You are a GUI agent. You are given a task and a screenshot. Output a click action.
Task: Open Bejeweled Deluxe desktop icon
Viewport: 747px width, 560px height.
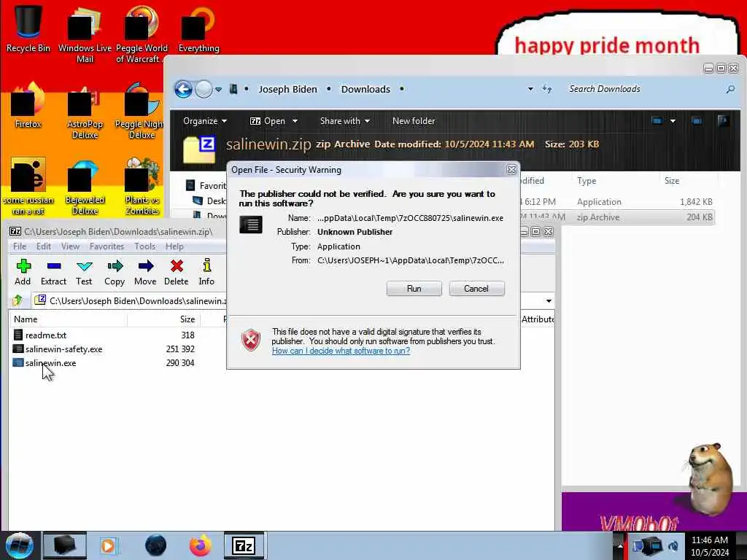(85, 187)
